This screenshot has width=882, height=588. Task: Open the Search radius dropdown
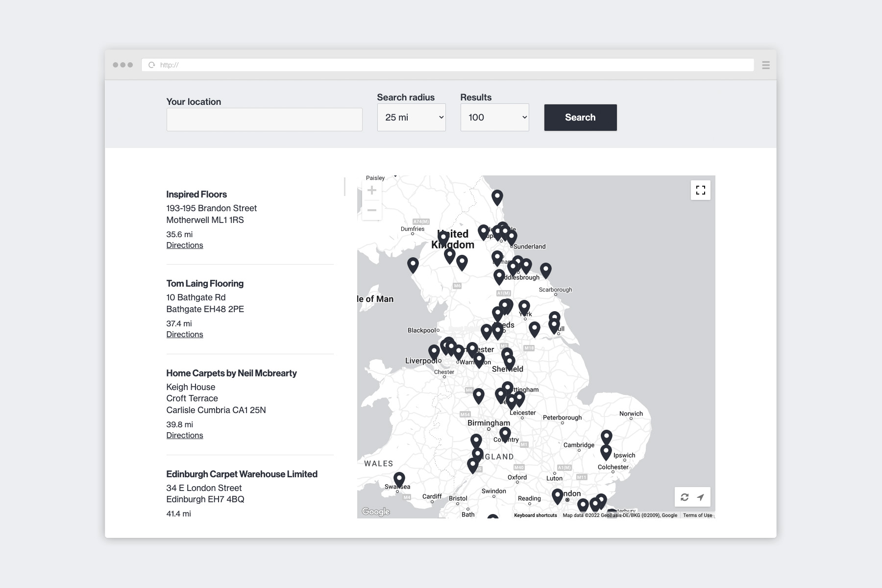(x=412, y=118)
